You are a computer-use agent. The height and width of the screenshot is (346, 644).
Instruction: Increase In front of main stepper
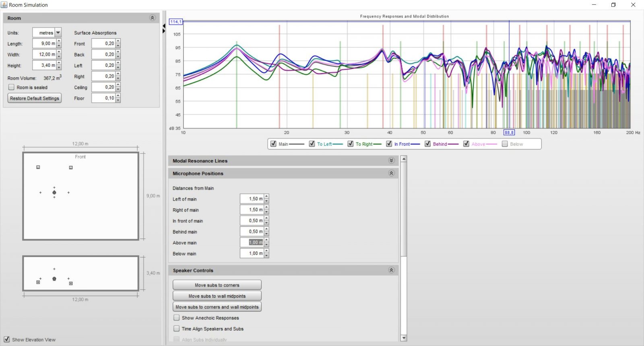coord(266,218)
